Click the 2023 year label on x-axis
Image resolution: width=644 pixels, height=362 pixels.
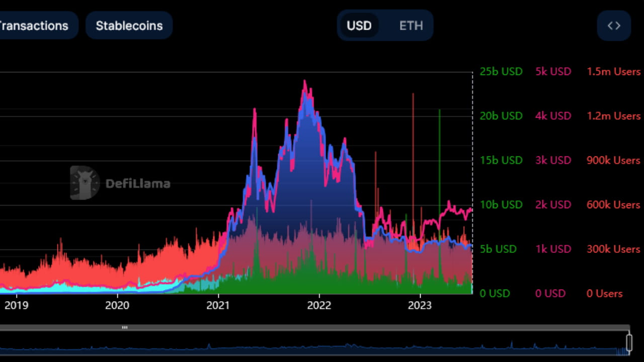coord(420,305)
